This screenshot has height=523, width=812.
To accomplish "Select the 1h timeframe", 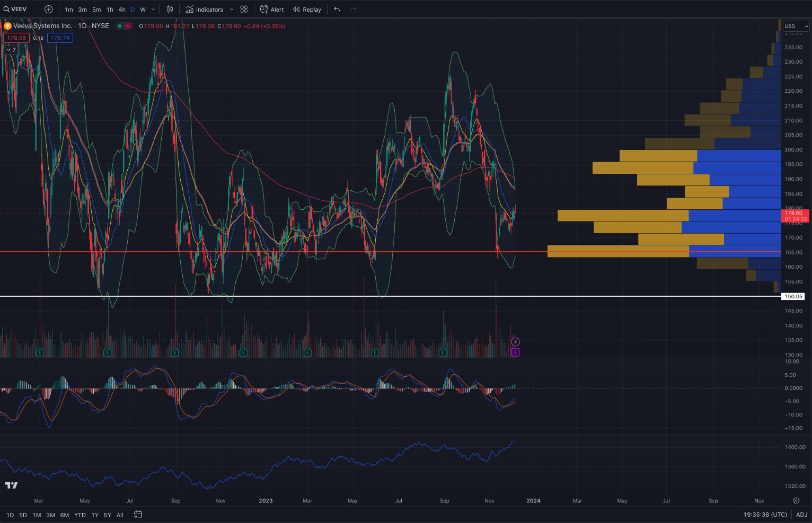I will point(110,10).
